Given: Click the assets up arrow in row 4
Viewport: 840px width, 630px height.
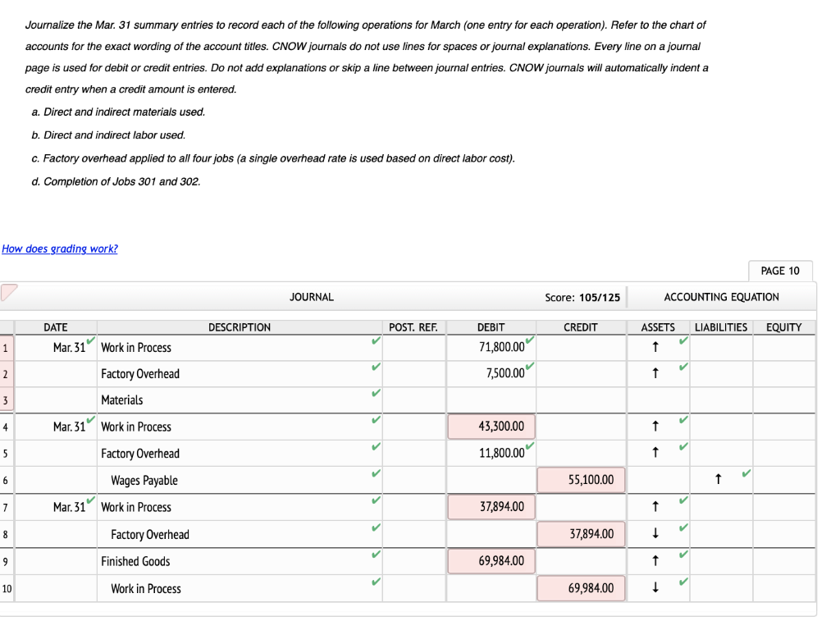Looking at the screenshot, I should [x=655, y=427].
